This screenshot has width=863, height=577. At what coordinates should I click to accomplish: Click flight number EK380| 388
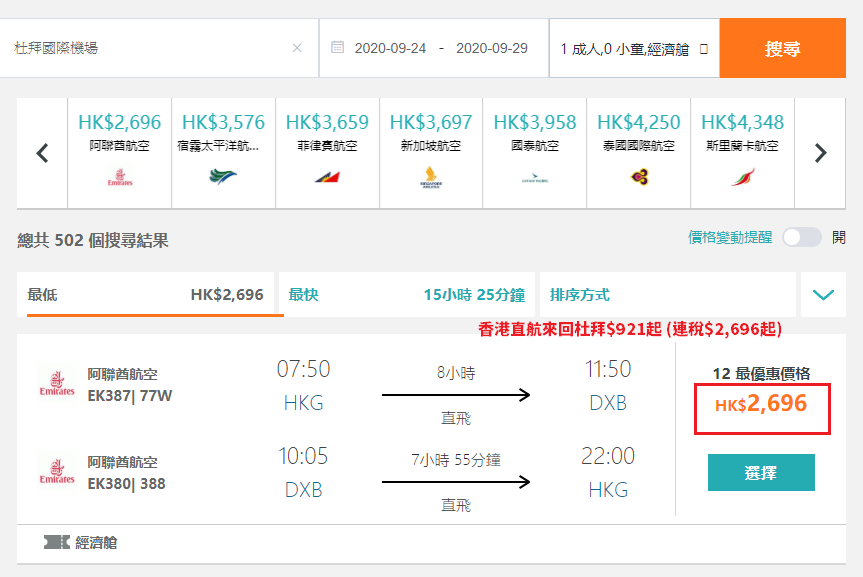(127, 483)
